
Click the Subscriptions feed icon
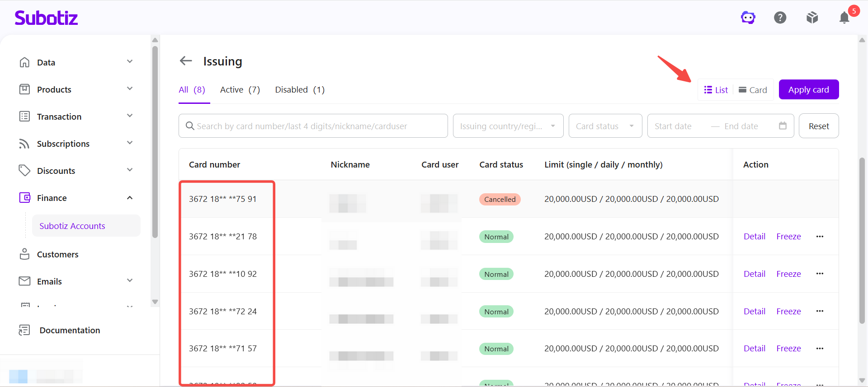[24, 144]
